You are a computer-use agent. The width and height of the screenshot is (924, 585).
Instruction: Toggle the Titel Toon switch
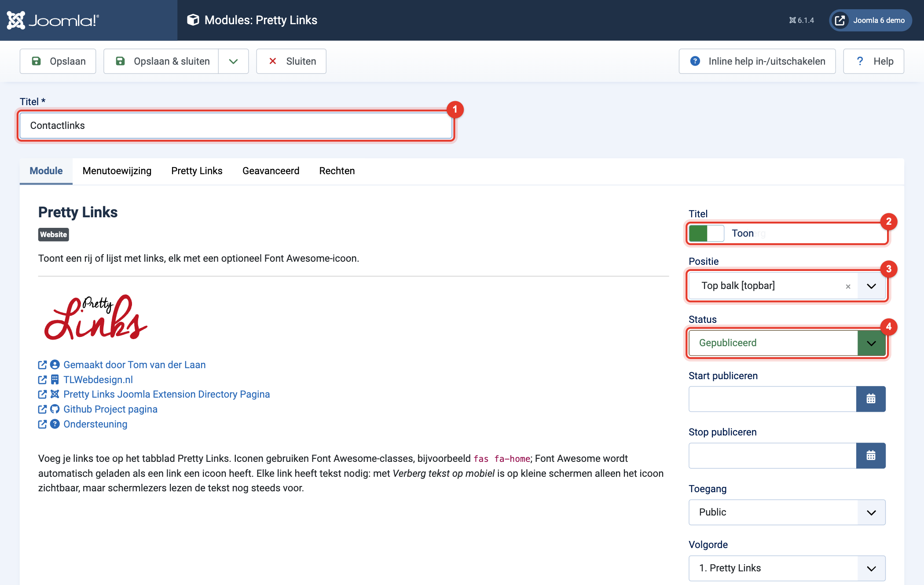click(706, 233)
